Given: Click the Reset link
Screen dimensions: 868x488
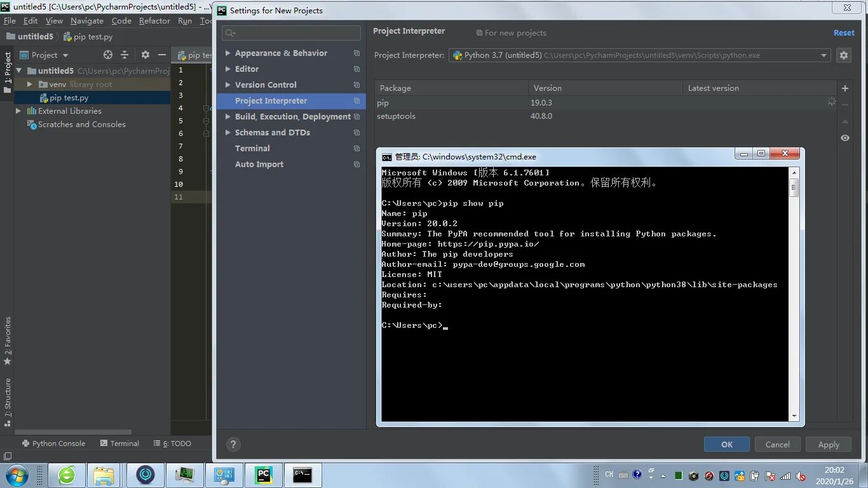Looking at the screenshot, I should pyautogui.click(x=844, y=33).
